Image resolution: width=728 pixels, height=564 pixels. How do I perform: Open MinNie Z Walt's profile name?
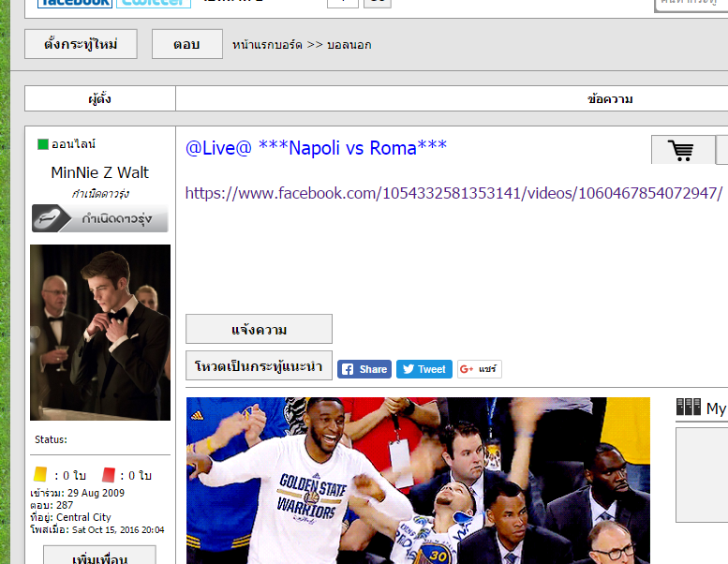click(x=100, y=172)
